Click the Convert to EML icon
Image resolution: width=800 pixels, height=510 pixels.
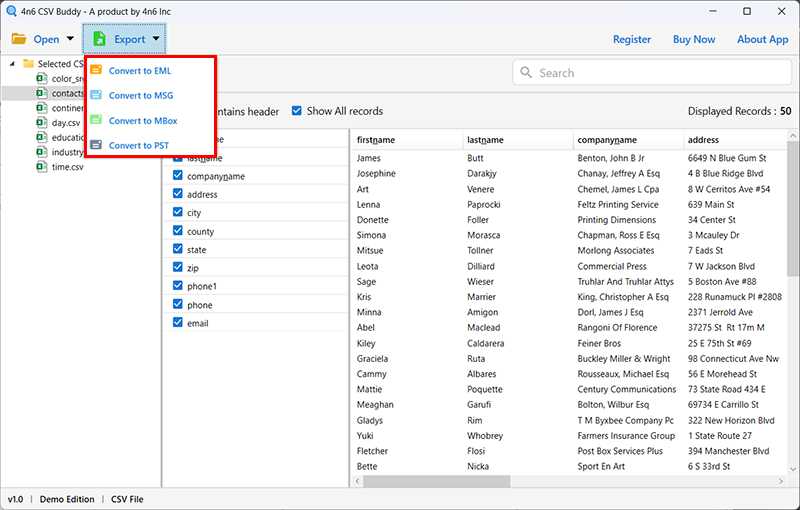point(96,70)
